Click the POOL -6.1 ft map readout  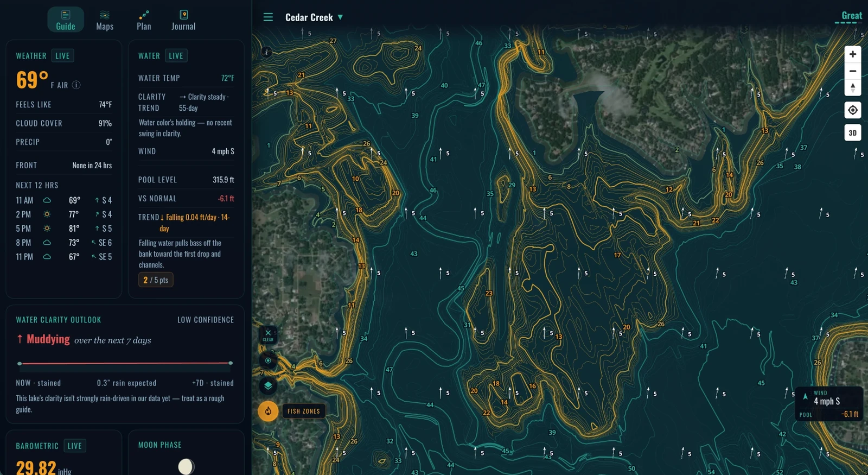tap(829, 414)
